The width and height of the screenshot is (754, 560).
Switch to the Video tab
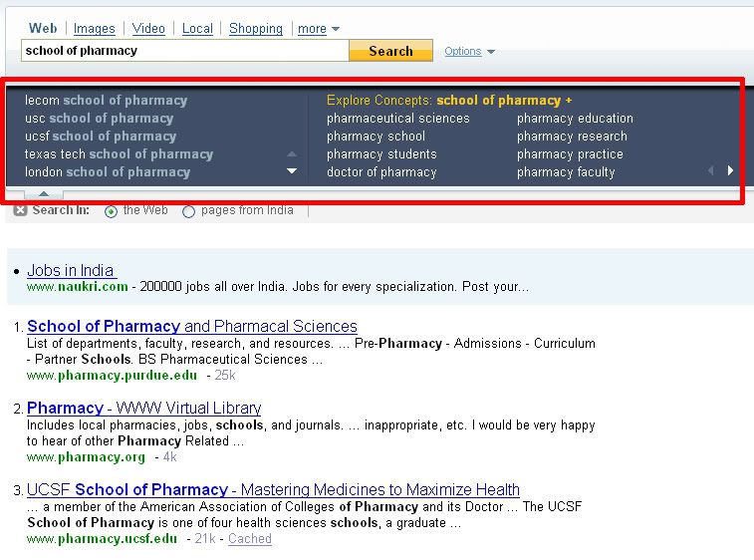(148, 28)
